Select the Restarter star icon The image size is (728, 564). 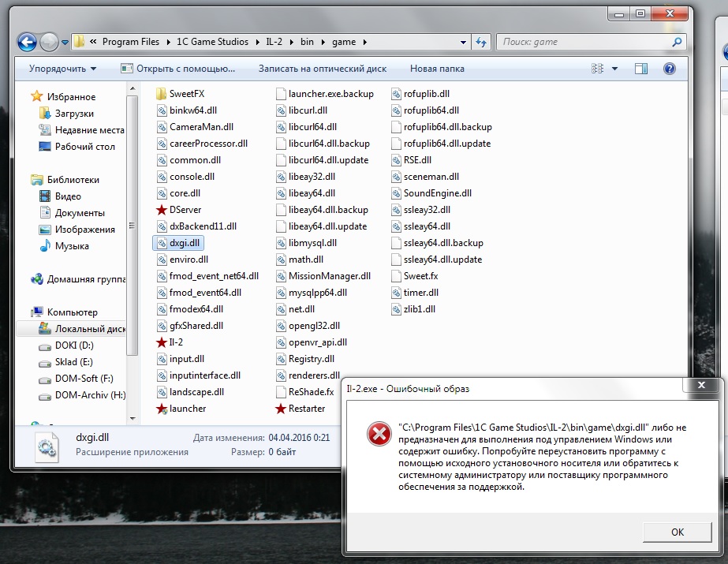[281, 409]
